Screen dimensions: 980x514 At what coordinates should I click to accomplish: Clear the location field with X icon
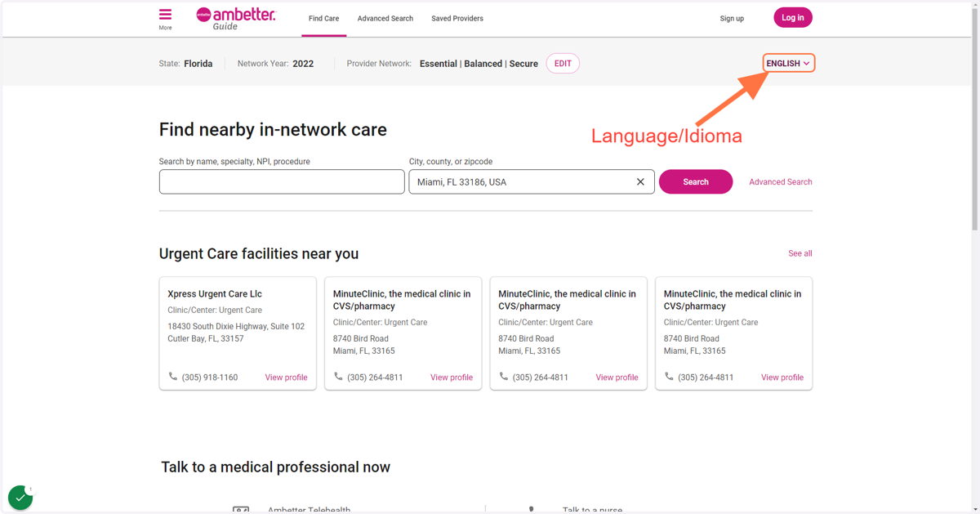tap(640, 181)
